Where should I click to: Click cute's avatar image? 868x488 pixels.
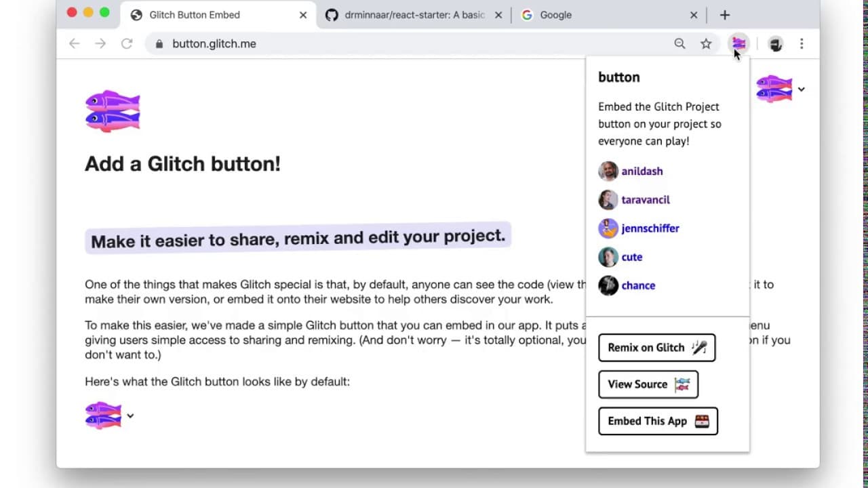click(x=608, y=257)
